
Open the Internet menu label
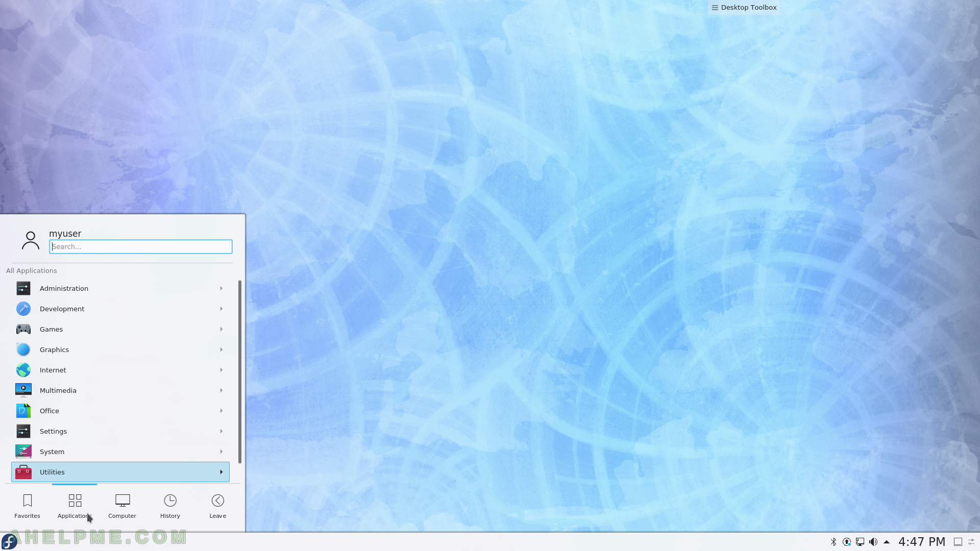tap(53, 370)
